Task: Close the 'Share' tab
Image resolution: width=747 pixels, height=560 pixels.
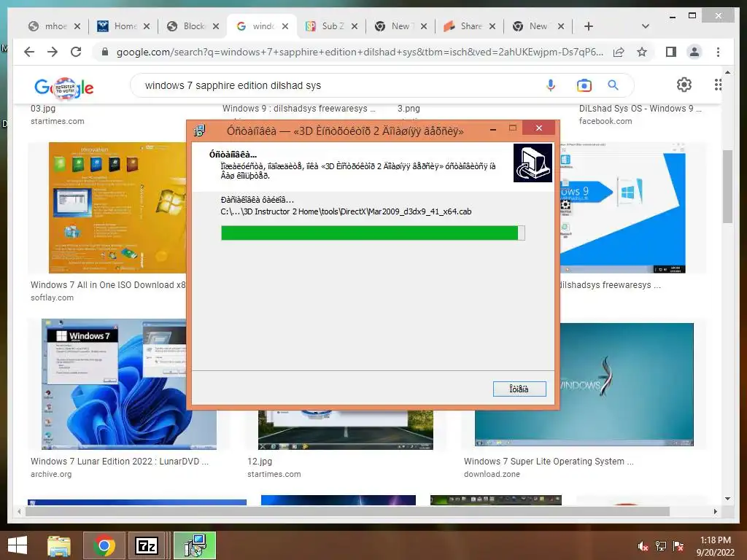Action: tap(492, 26)
